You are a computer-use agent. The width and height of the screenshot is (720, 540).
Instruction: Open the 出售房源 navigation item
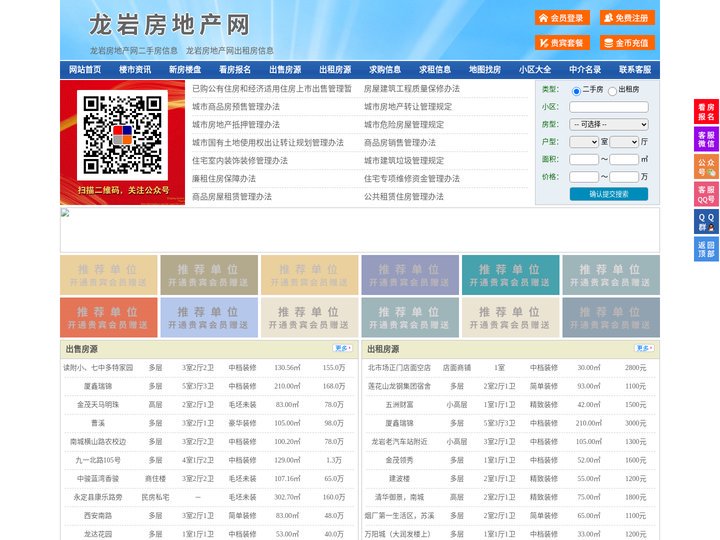[x=285, y=70]
